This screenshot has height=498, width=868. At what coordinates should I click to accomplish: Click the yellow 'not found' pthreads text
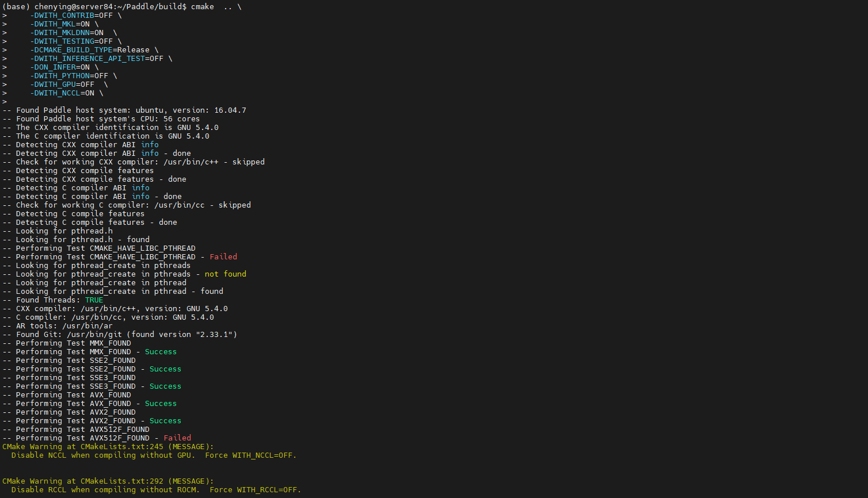tap(226, 274)
